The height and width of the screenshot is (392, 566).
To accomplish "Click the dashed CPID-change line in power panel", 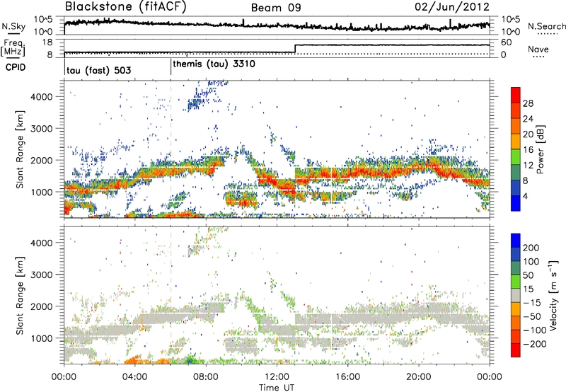I will point(171,149).
